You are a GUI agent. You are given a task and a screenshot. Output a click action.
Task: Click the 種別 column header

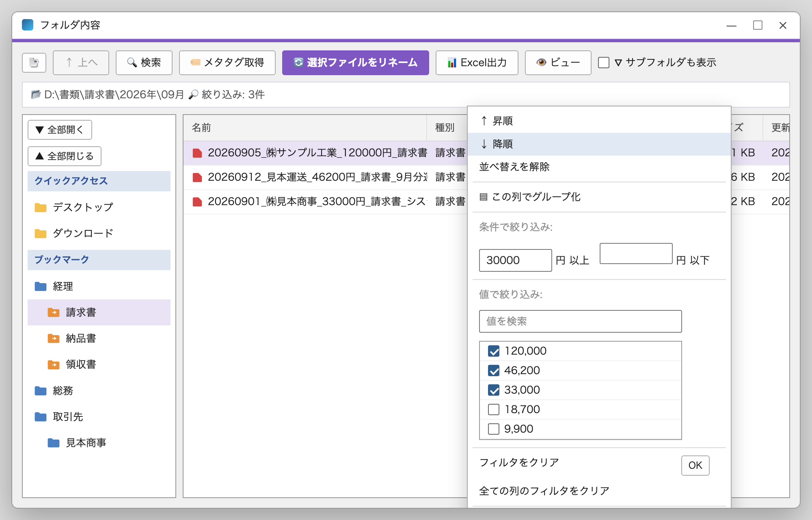(447, 128)
